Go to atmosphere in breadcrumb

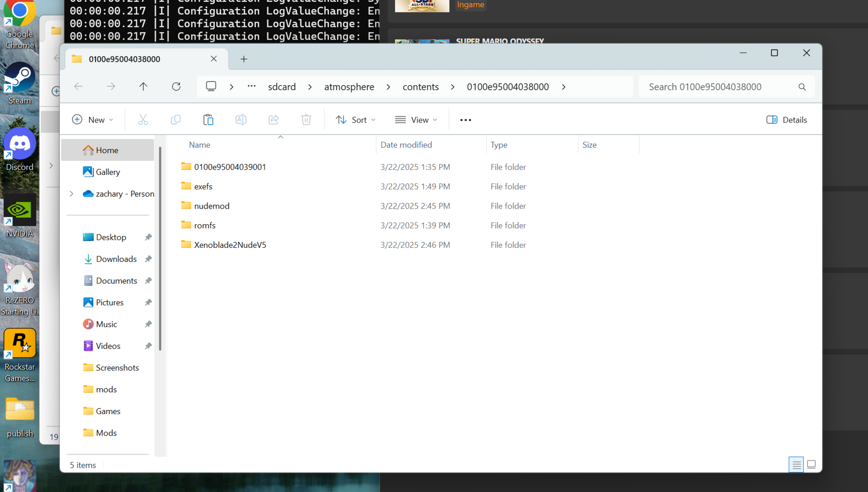349,87
